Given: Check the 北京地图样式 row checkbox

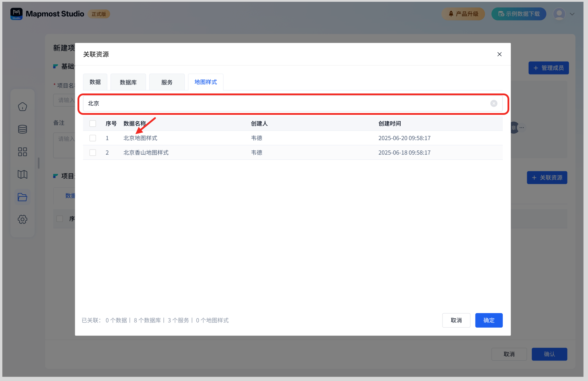Looking at the screenshot, I should (x=93, y=138).
